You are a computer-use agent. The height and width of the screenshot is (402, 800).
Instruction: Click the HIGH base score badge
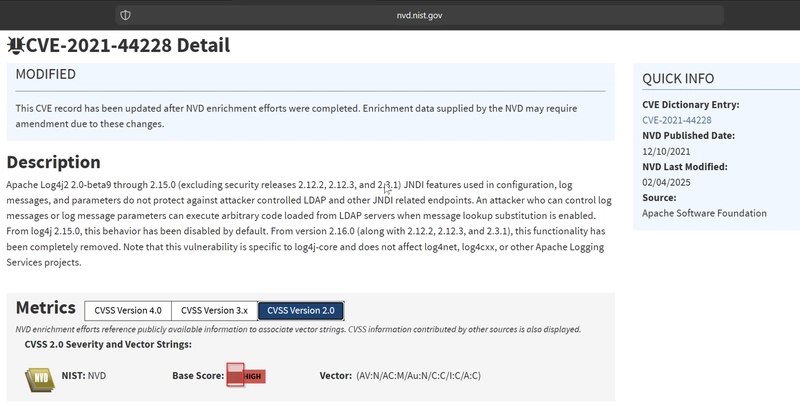click(246, 376)
